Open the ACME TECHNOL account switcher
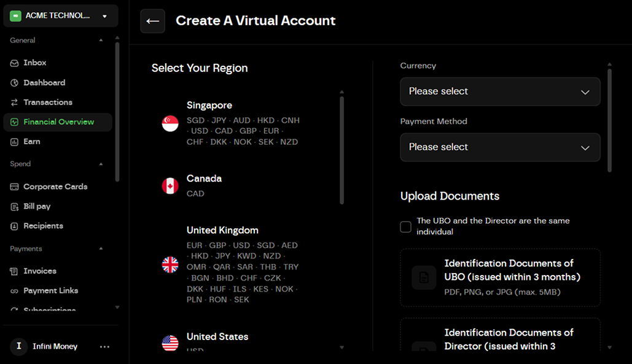 [x=60, y=15]
